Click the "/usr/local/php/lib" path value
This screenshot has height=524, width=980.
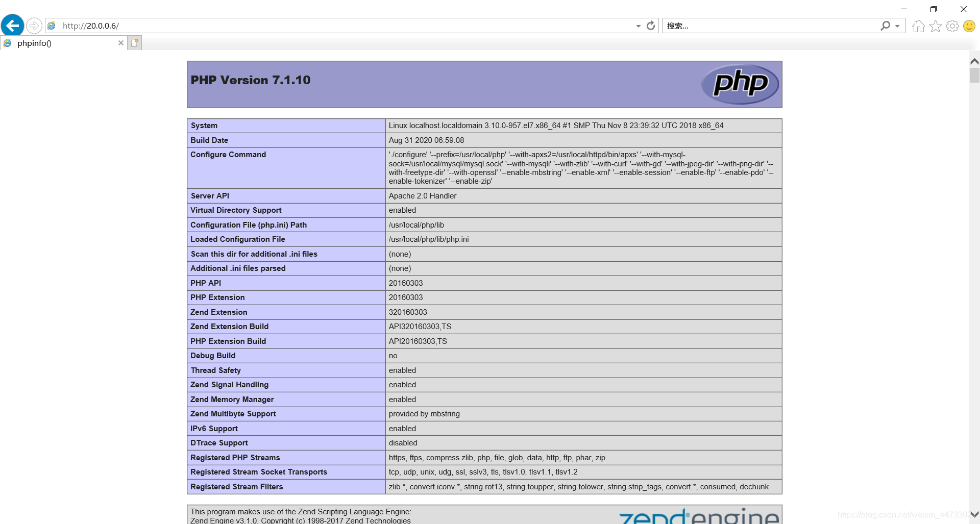coord(416,225)
